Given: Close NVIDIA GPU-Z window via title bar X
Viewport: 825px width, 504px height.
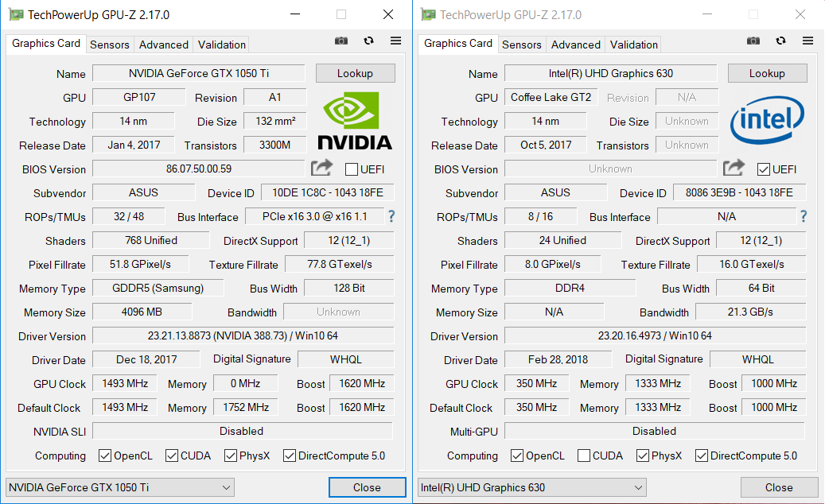Looking at the screenshot, I should [x=388, y=15].
